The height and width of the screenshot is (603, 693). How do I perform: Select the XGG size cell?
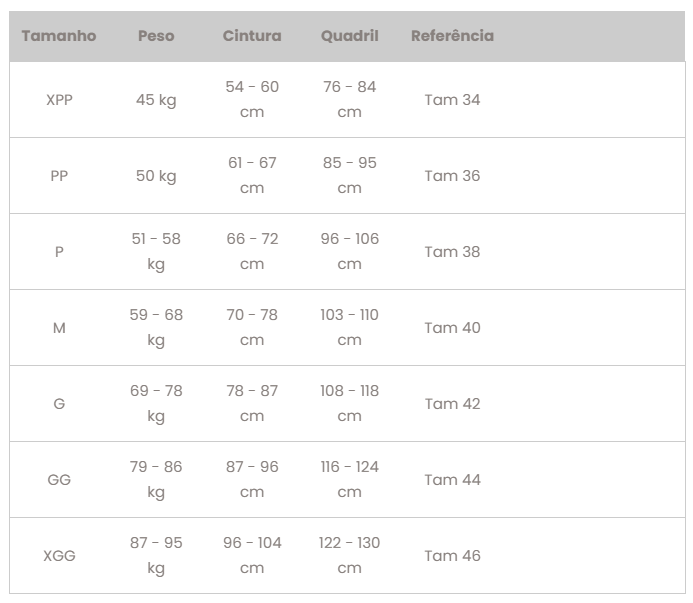pyautogui.click(x=59, y=556)
